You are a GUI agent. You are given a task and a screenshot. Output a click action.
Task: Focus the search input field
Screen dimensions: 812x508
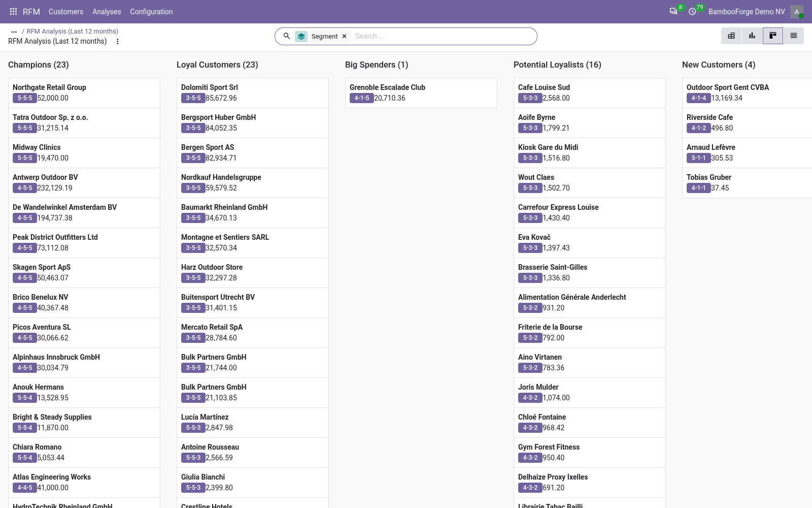pos(443,36)
